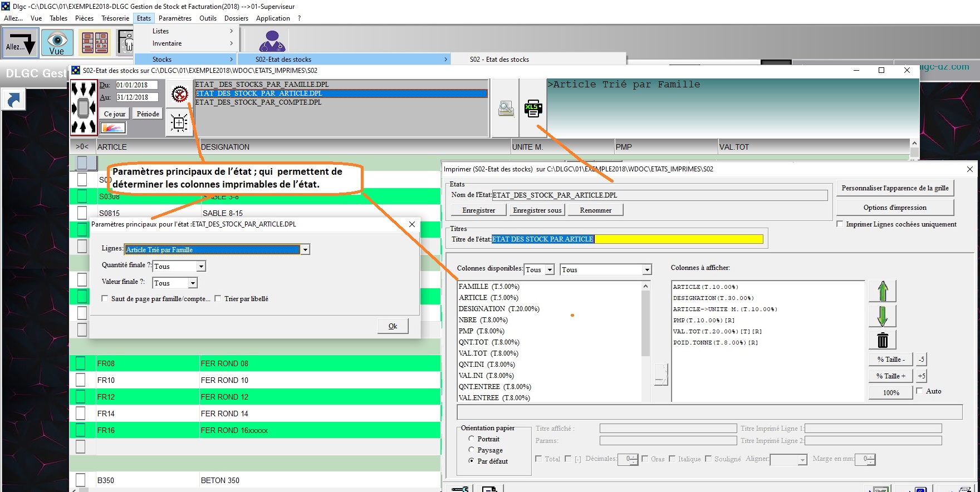Select Portrait paper orientation
Viewport: 980px width, 492px height.
coord(472,439)
